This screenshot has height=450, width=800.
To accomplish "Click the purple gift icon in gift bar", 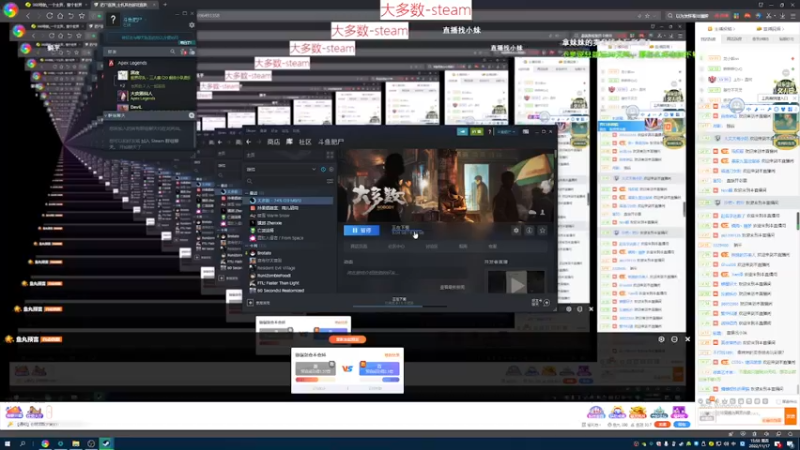I will point(679,412).
